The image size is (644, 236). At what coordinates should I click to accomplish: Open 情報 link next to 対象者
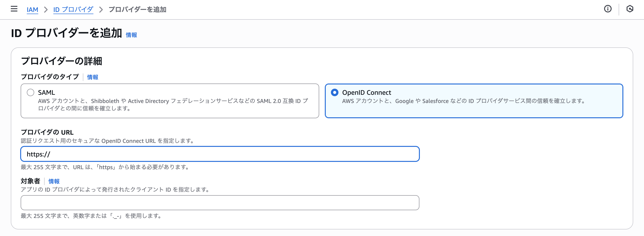point(54,181)
